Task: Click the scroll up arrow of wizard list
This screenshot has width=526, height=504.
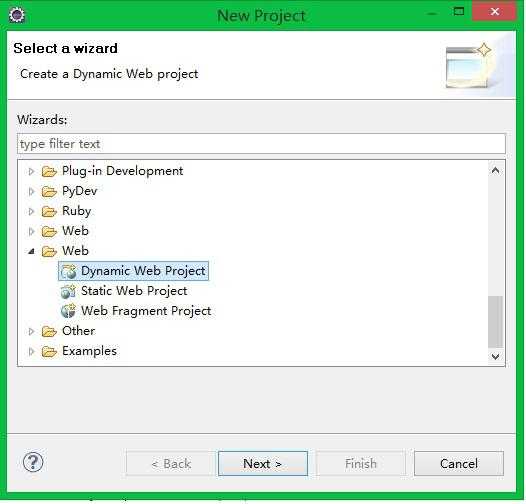Action: (x=495, y=170)
